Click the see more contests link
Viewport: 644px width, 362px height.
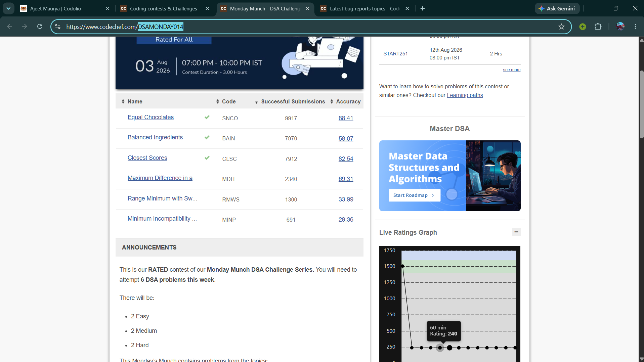point(512,70)
